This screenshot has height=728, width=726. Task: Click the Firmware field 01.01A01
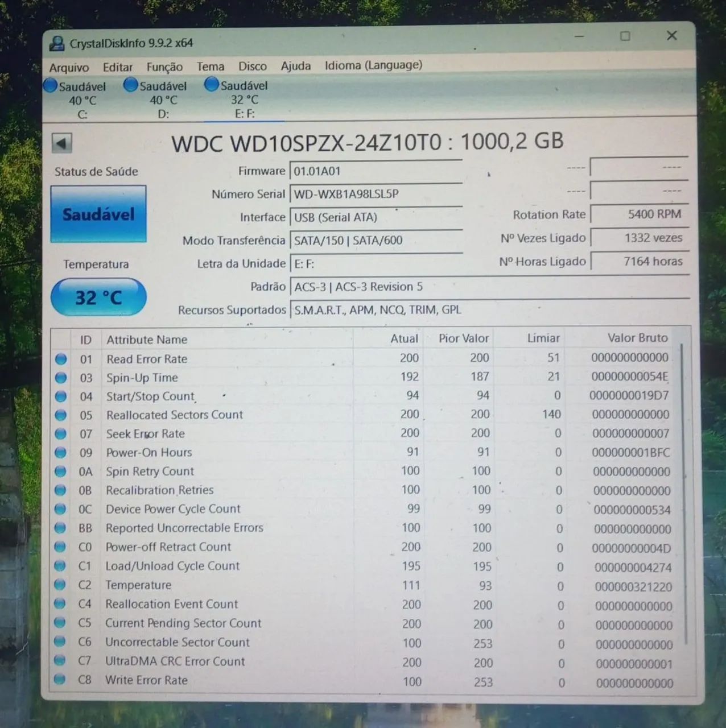(376, 171)
